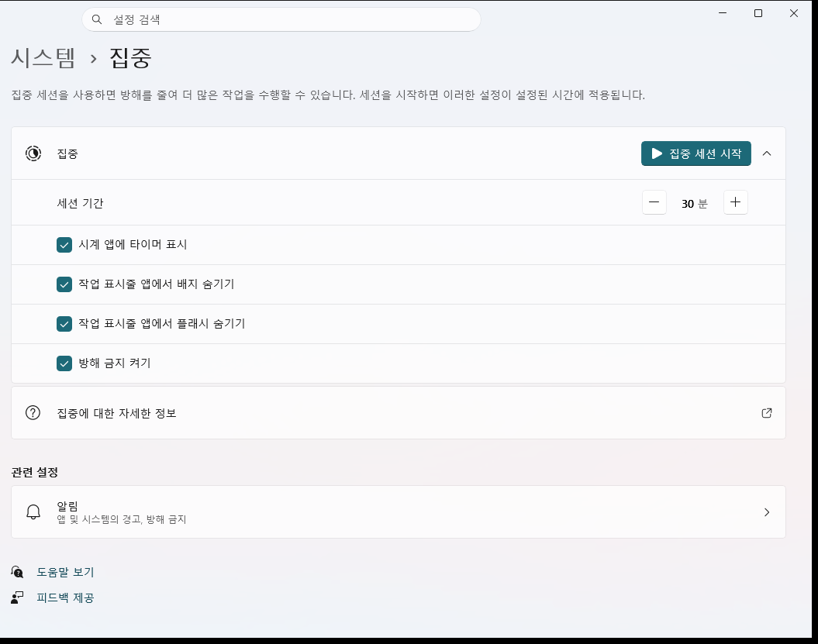Viewport: 818px width, 644px height.
Task: Open the 피드백 제공 link
Action: [65, 598]
